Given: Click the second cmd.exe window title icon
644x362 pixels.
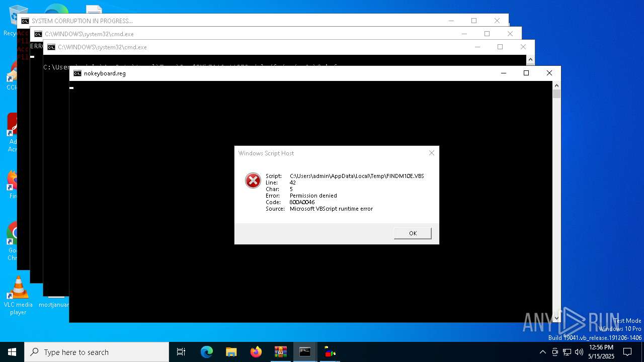Looking at the screenshot, I should (x=38, y=34).
